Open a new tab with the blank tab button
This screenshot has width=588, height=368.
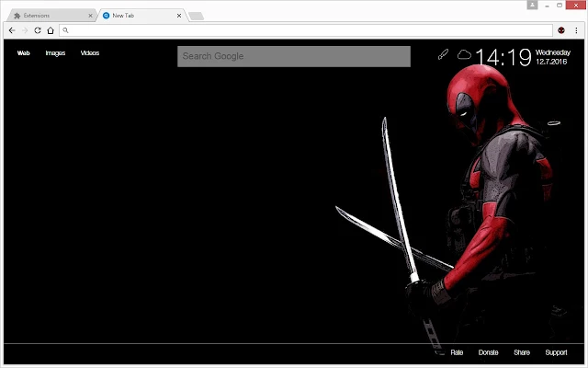pos(196,16)
